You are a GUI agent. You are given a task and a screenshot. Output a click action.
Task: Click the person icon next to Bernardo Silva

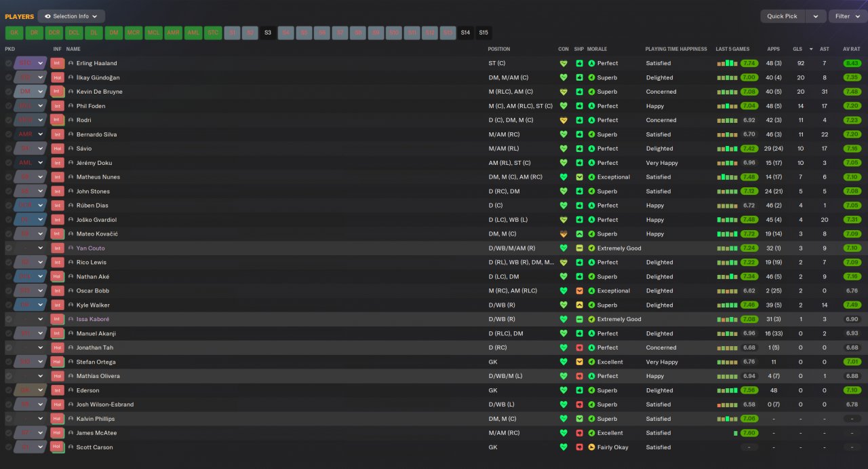[x=71, y=134]
